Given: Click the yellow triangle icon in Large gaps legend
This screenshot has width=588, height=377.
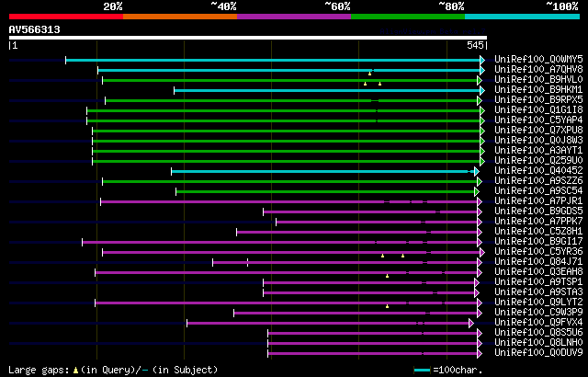Looking at the screenshot, I should pos(75,371).
